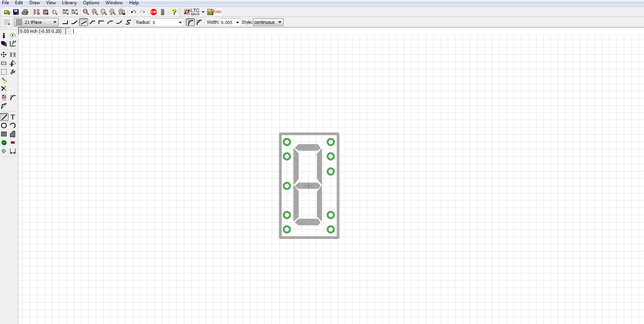This screenshot has width=644, height=324.
Task: Run a script with the SCR icon
Action: click(66, 12)
